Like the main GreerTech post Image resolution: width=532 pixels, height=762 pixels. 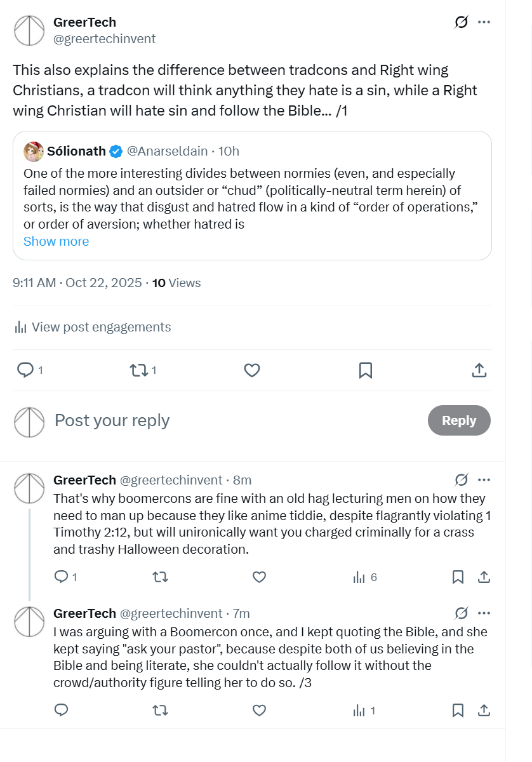coord(252,370)
